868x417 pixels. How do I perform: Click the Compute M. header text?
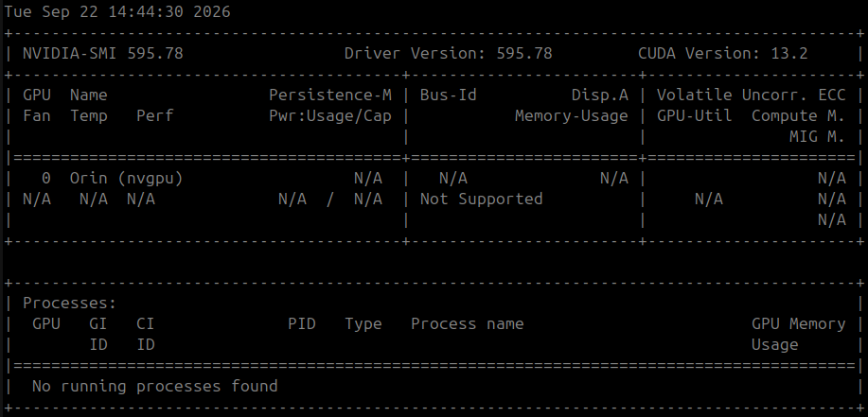coord(798,116)
